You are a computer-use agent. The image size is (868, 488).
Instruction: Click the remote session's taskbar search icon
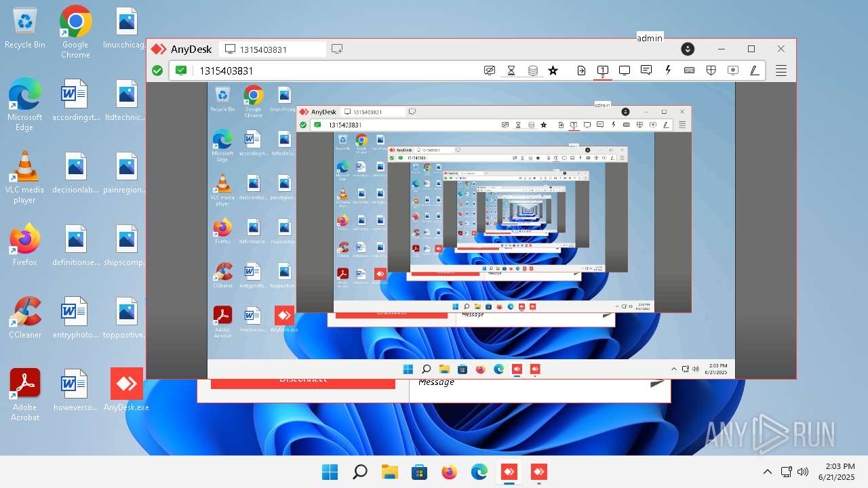click(426, 369)
